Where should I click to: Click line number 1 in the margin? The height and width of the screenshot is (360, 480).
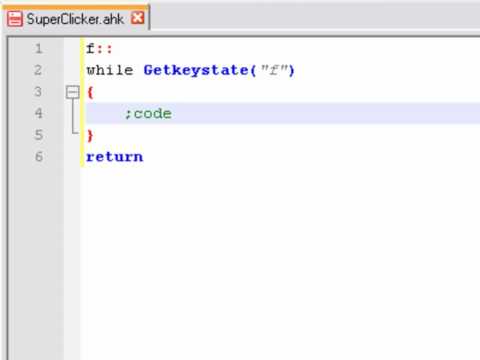coord(39,49)
